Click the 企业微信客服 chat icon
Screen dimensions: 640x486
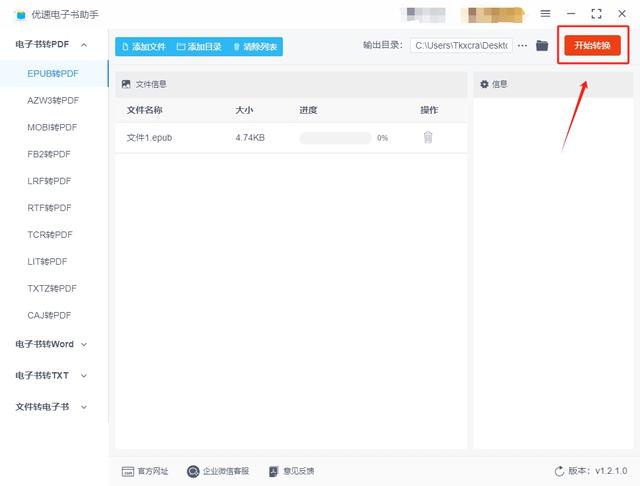point(193,471)
